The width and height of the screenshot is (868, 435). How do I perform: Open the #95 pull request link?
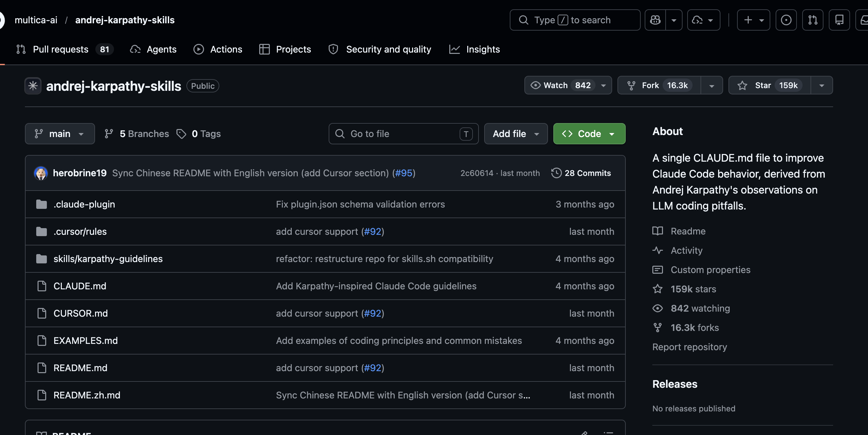[x=404, y=173]
